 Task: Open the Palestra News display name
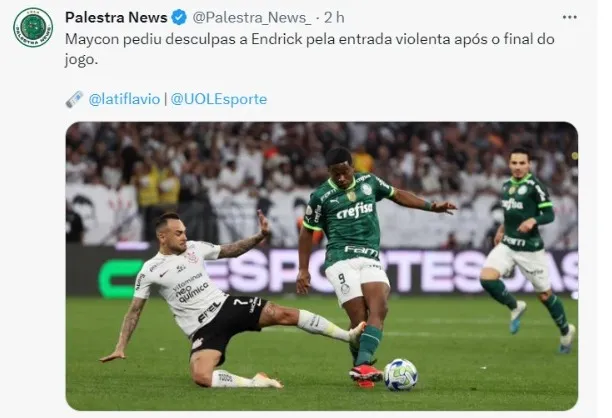point(116,18)
